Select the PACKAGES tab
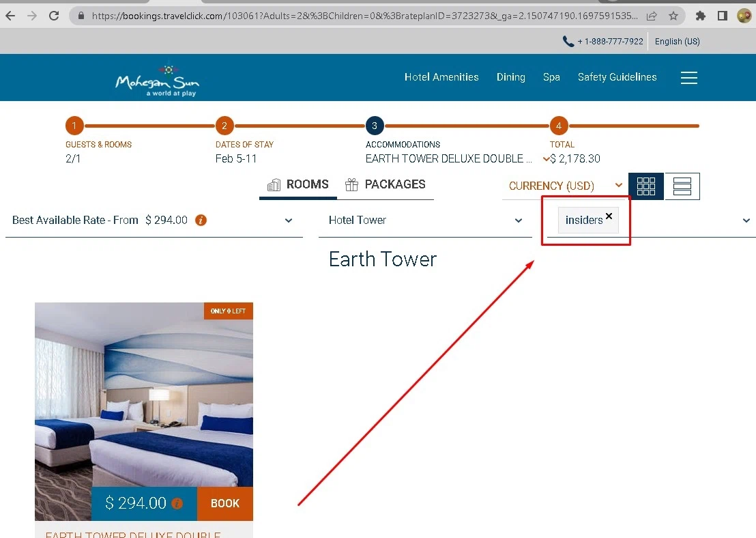Viewport: 756px width, 538px height. pos(386,184)
